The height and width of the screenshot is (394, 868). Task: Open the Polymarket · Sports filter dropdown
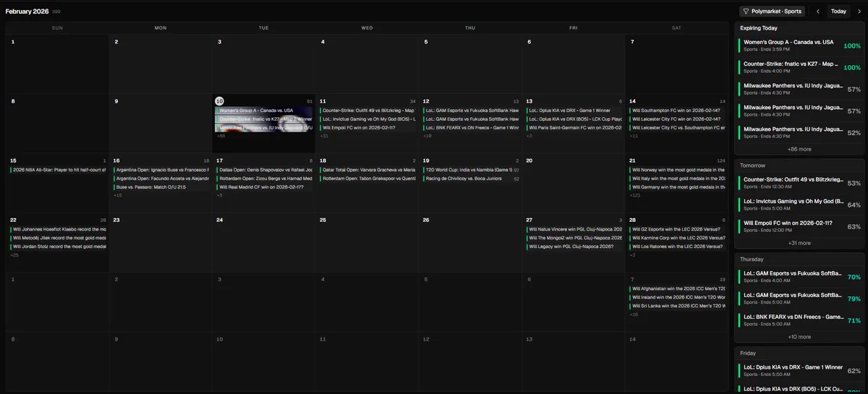click(x=772, y=12)
